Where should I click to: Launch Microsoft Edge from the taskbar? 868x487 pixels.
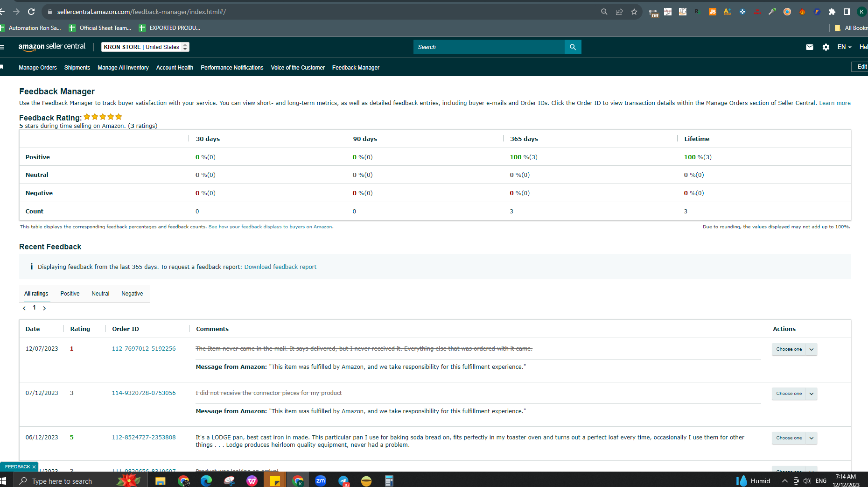tap(206, 481)
